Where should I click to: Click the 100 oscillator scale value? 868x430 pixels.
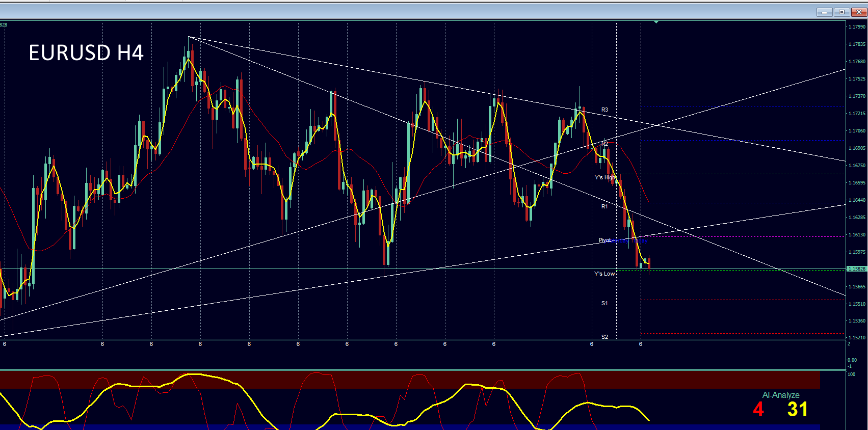tap(851, 374)
